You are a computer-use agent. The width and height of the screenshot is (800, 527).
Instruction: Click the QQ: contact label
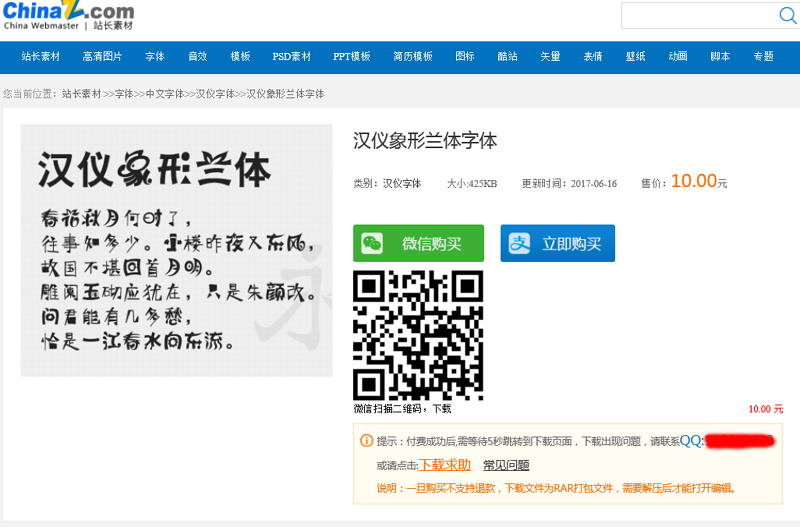point(692,440)
